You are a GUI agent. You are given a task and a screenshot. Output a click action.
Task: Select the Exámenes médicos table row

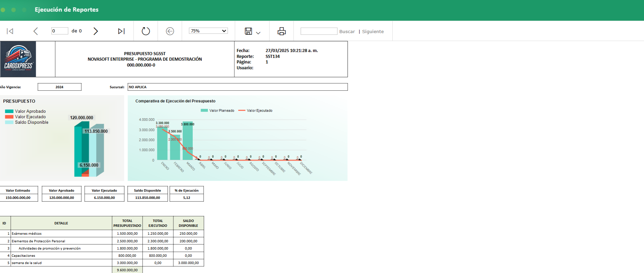tap(61, 234)
